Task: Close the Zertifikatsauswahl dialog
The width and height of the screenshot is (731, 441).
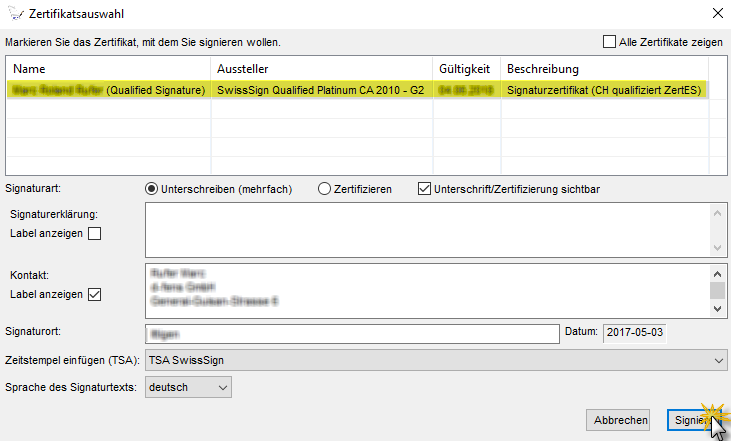Action: (716, 13)
